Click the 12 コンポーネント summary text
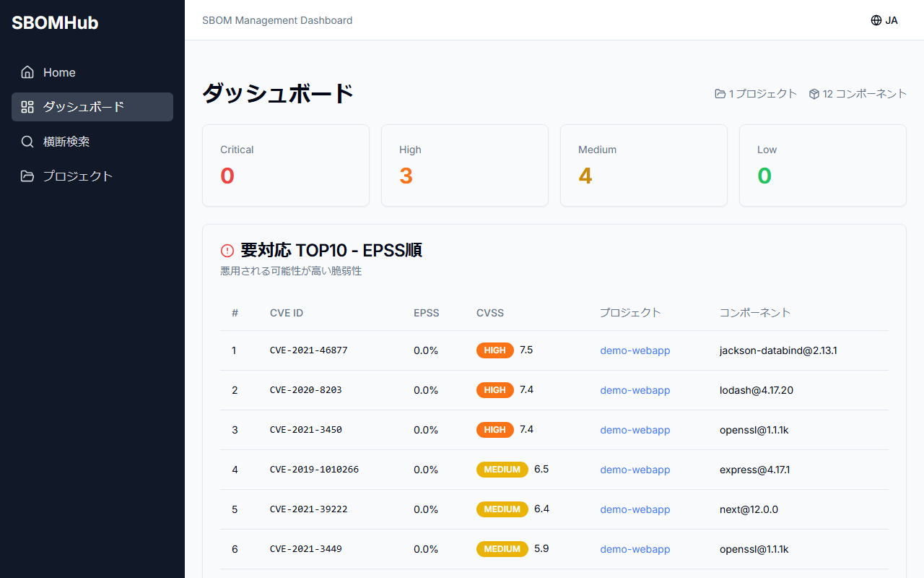 pyautogui.click(x=865, y=94)
